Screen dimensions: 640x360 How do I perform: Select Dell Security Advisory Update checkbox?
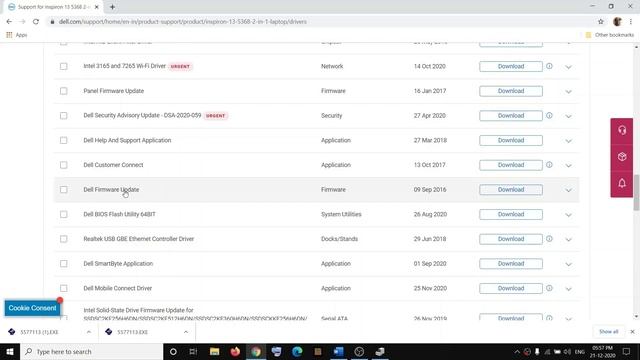pyautogui.click(x=64, y=116)
